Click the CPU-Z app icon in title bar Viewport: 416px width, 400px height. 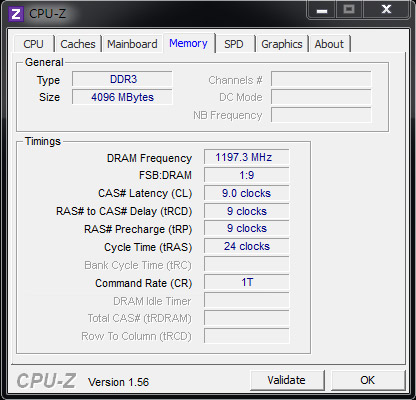(16, 14)
